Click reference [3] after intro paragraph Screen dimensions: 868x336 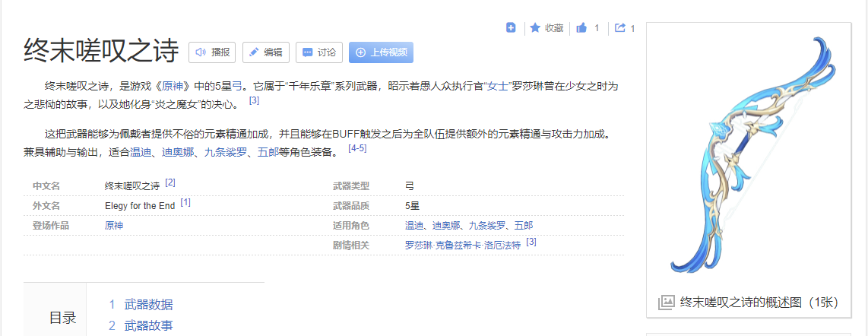coord(254,101)
